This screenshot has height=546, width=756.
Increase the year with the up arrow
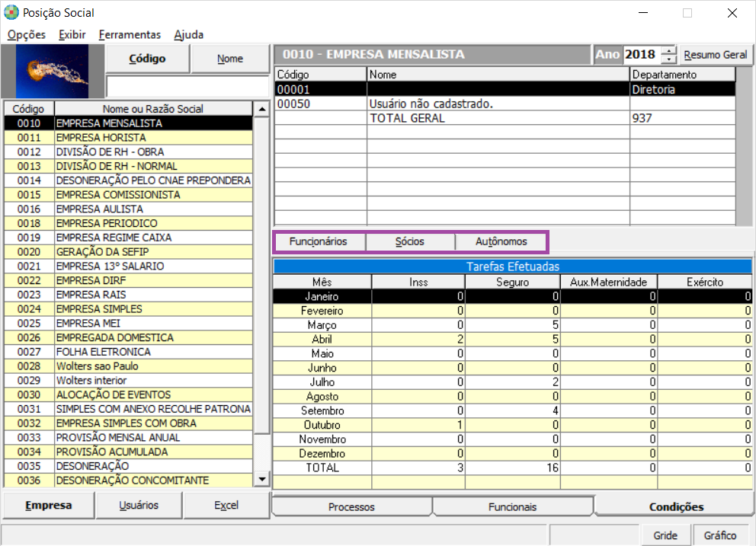[668, 50]
